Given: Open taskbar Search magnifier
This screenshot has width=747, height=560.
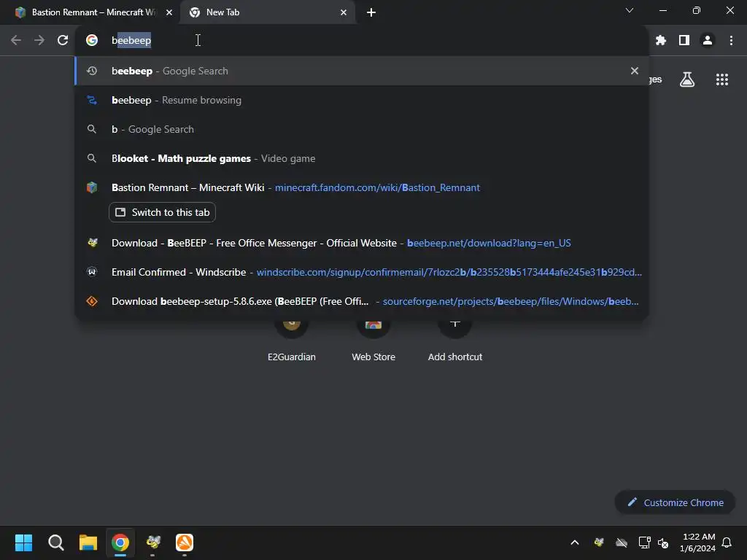Looking at the screenshot, I should [55, 542].
